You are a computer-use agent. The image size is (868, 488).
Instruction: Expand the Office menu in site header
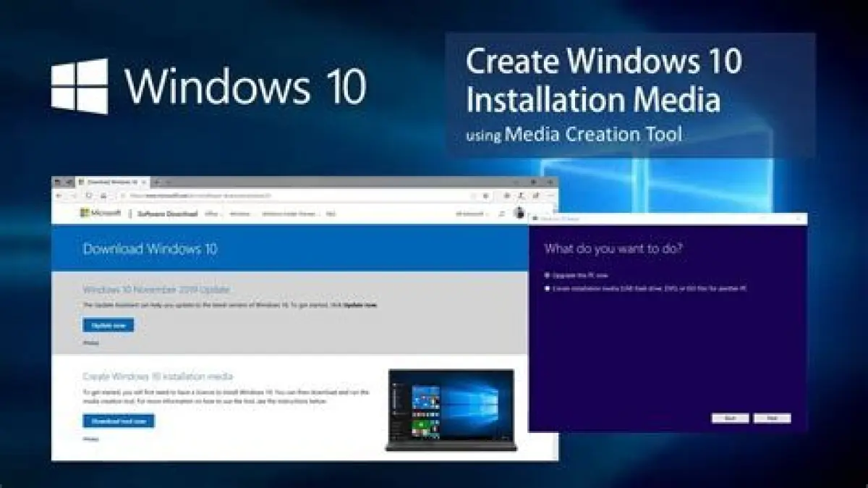[212, 214]
